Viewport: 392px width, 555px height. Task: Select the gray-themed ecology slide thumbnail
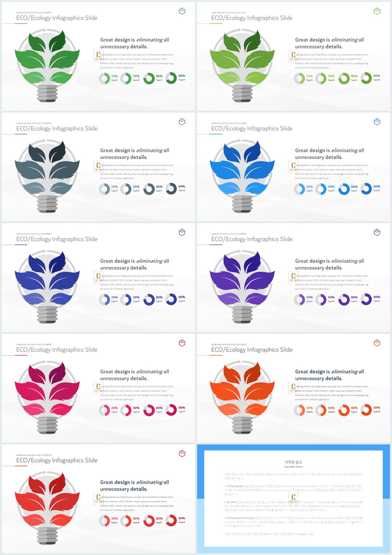pos(98,167)
